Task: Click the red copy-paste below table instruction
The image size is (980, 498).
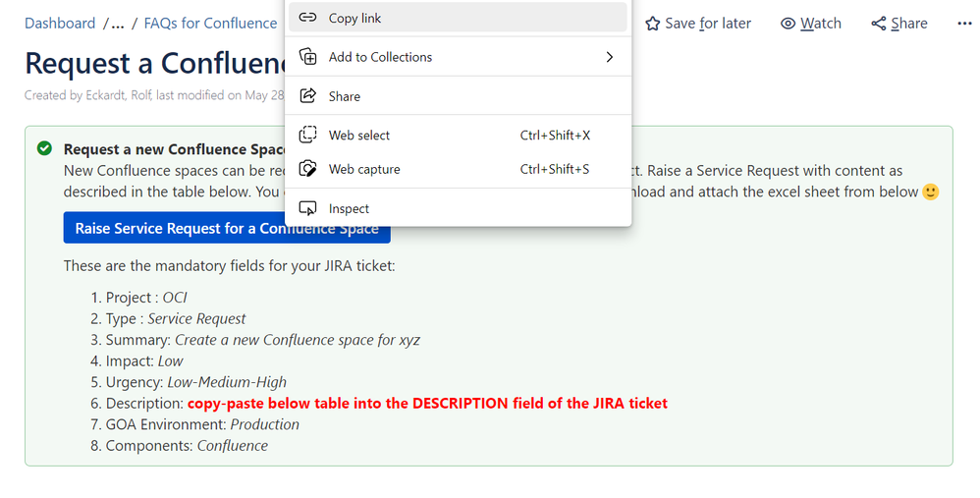Action: 427,403
